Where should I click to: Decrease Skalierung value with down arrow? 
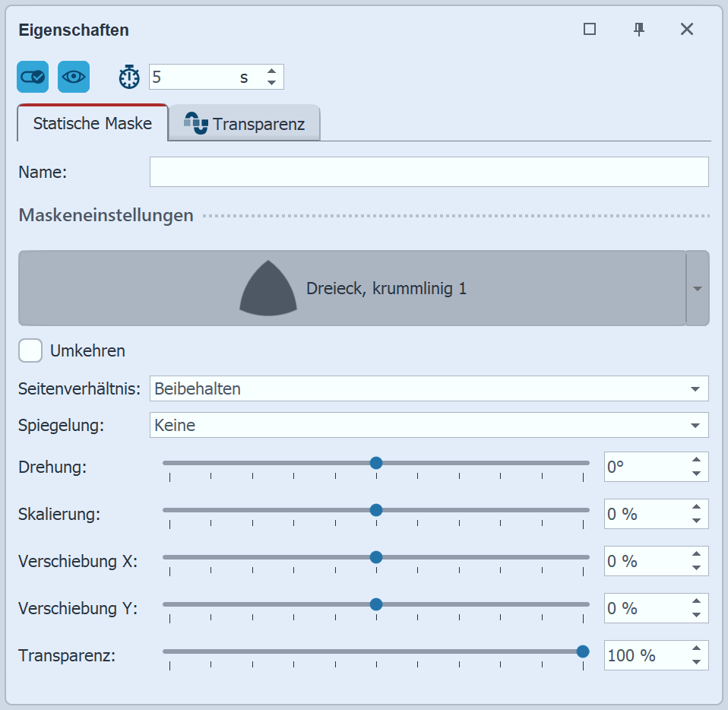pos(696,521)
